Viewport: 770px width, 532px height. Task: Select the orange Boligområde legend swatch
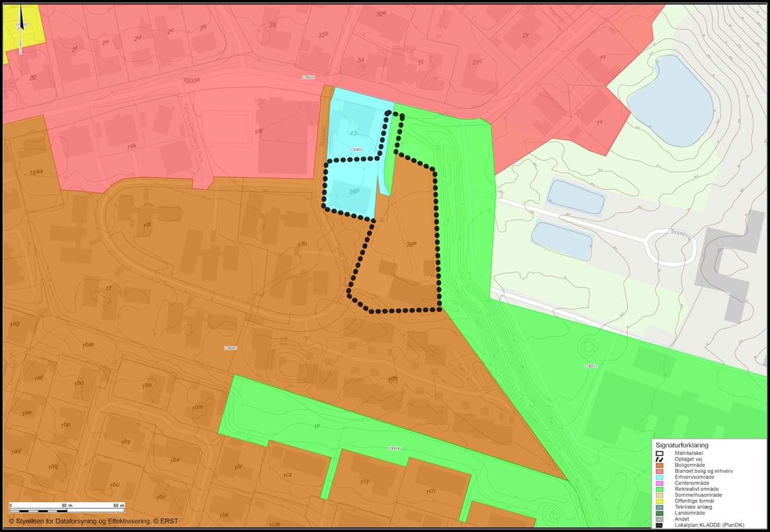[660, 465]
